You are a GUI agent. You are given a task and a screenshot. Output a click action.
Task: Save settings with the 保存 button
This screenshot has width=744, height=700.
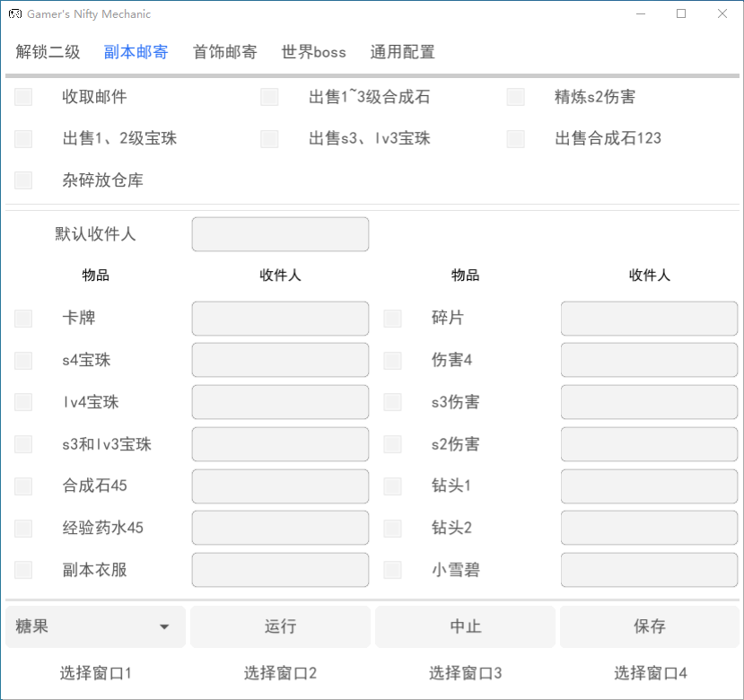[650, 626]
